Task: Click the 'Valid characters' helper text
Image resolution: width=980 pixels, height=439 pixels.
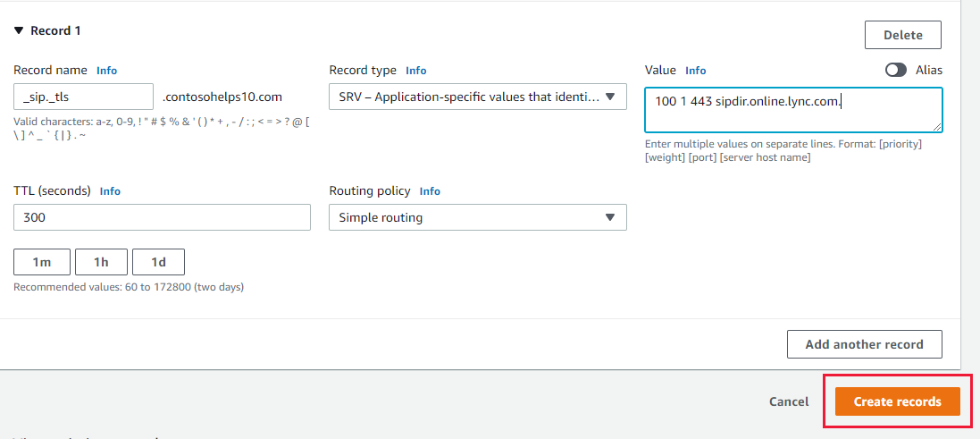Action: click(x=162, y=129)
